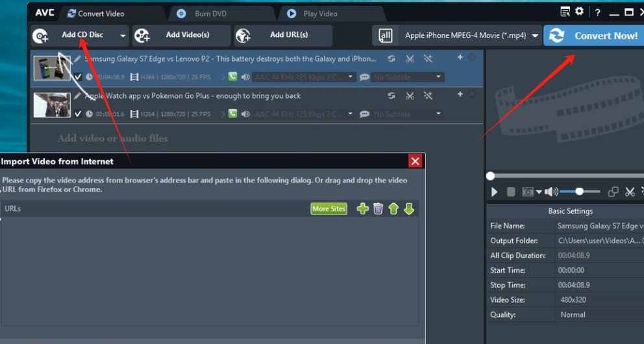Click speaker icon on Apple Watch row

[x=245, y=114]
